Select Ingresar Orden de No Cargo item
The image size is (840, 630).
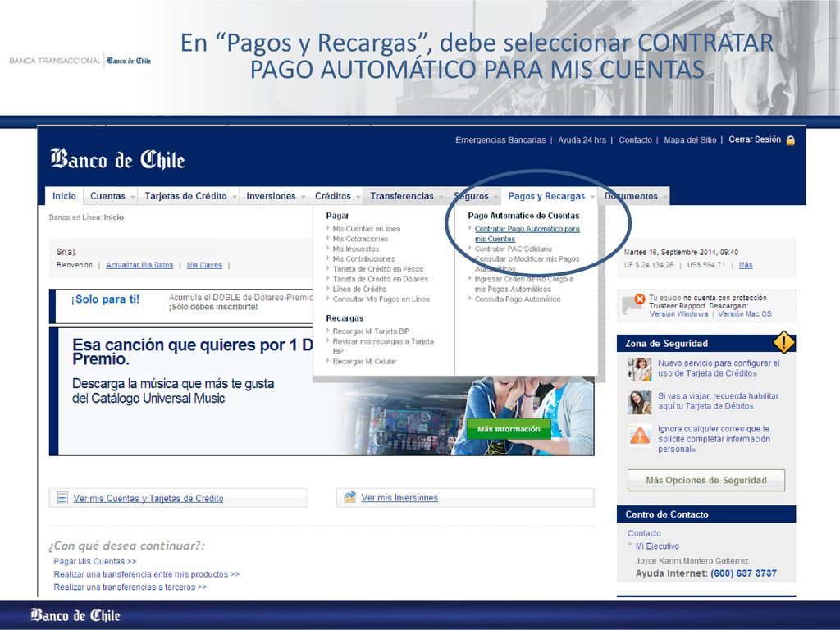524,284
